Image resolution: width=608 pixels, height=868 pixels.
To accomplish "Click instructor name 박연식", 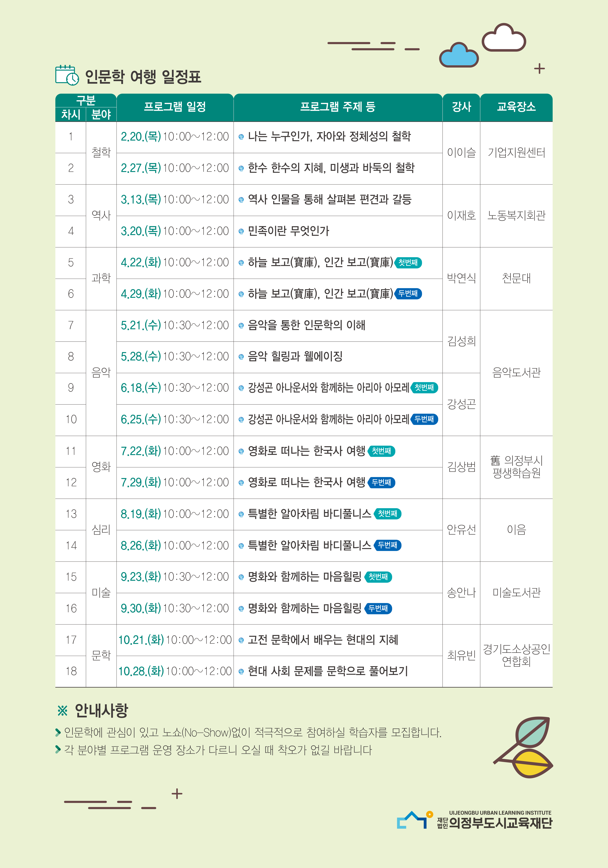I will [x=461, y=278].
